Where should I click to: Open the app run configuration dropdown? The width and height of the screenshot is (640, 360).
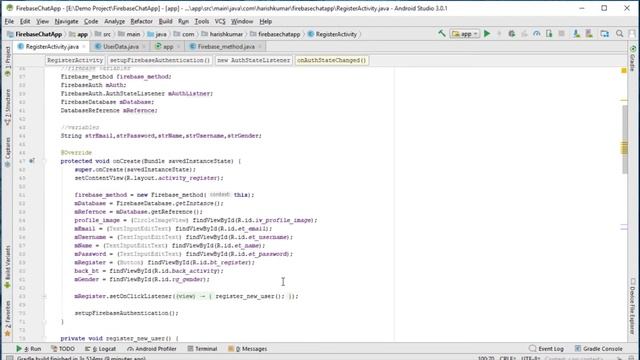point(465,34)
